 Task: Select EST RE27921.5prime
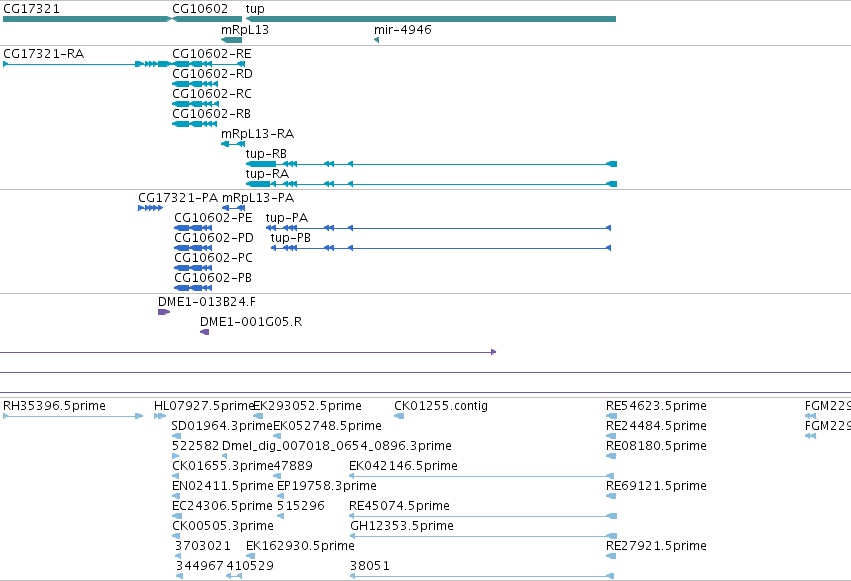656,546
